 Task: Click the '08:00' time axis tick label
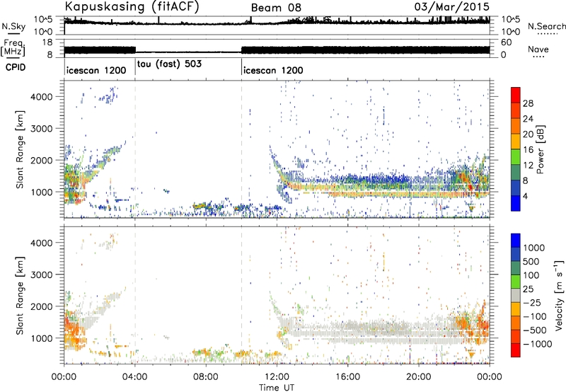pyautogui.click(x=206, y=377)
